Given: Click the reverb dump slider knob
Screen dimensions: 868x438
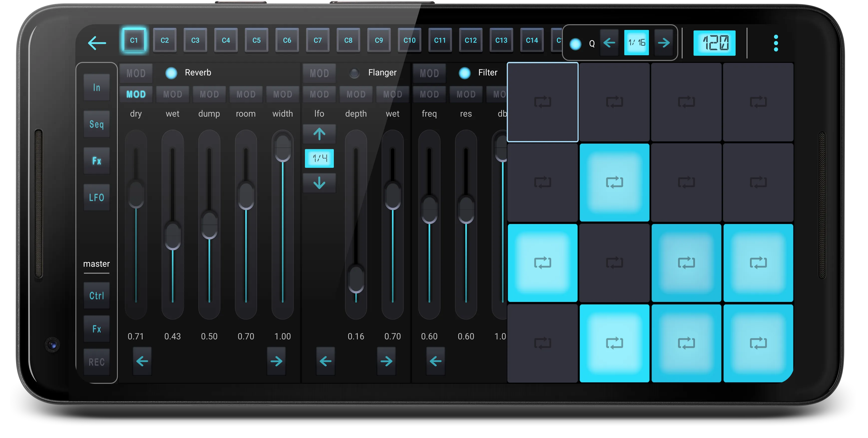Looking at the screenshot, I should click(209, 225).
